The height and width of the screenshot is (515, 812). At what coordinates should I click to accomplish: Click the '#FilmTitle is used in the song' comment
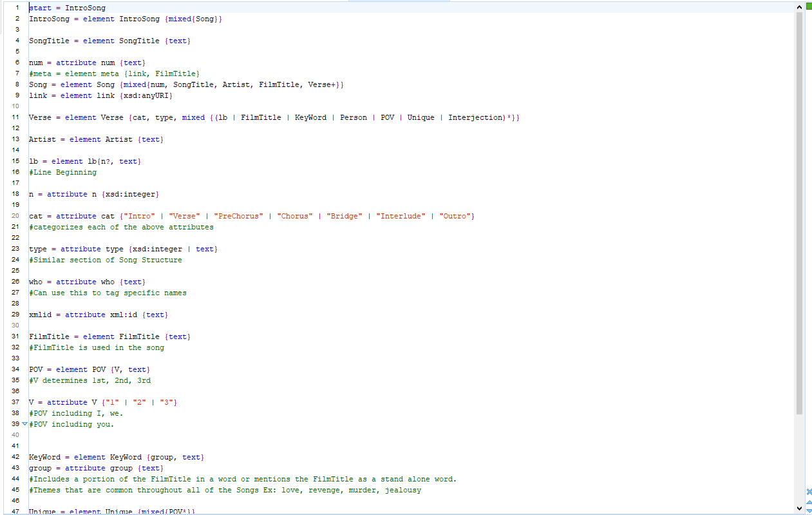97,347
